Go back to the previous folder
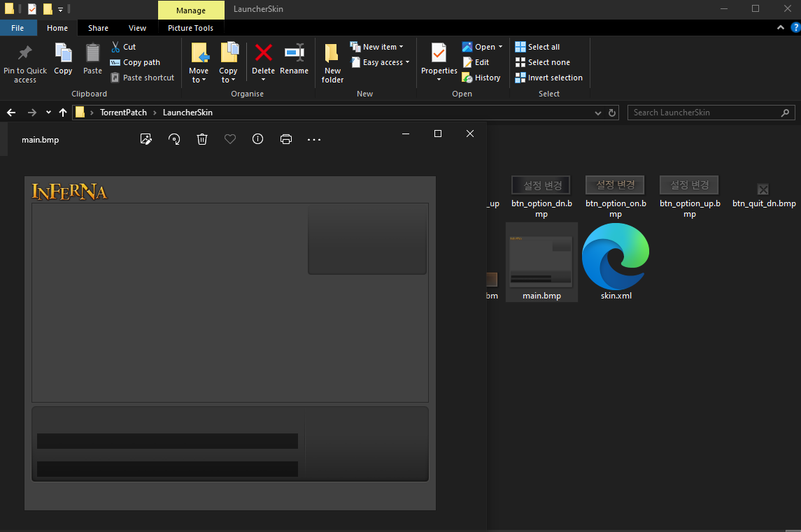The image size is (801, 532). coord(11,113)
